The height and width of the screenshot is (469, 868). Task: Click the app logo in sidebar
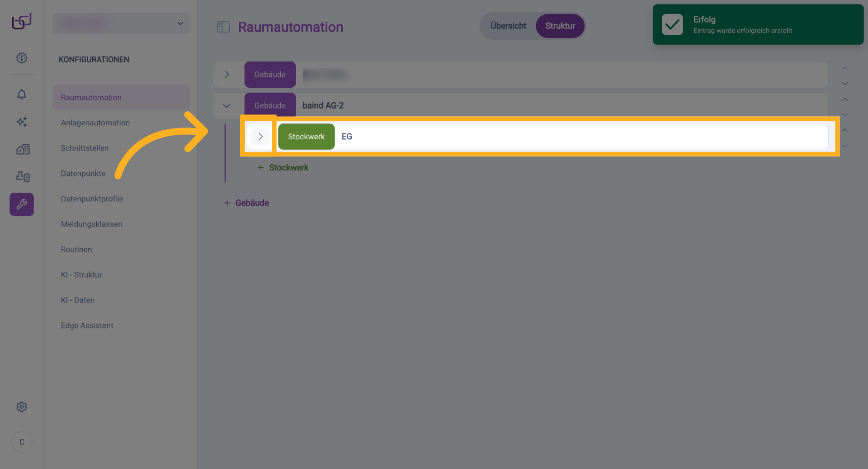coord(22,21)
